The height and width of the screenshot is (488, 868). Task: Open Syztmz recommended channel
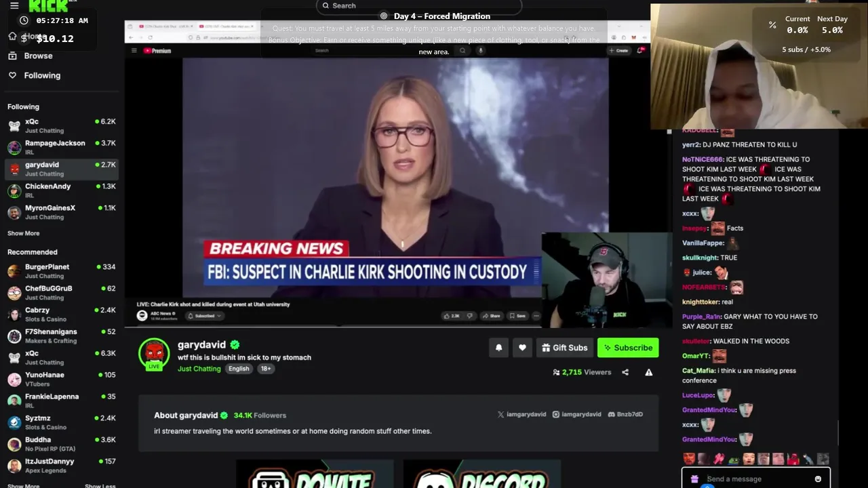(x=62, y=422)
